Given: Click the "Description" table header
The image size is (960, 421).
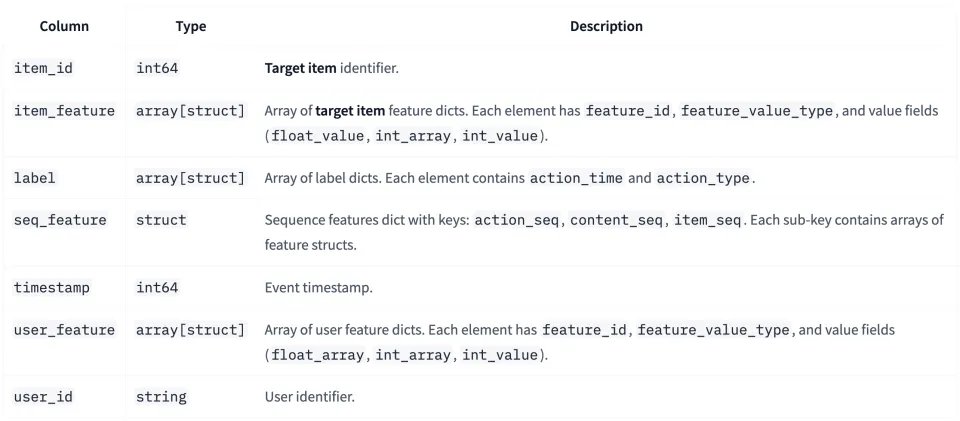Looking at the screenshot, I should (606, 27).
